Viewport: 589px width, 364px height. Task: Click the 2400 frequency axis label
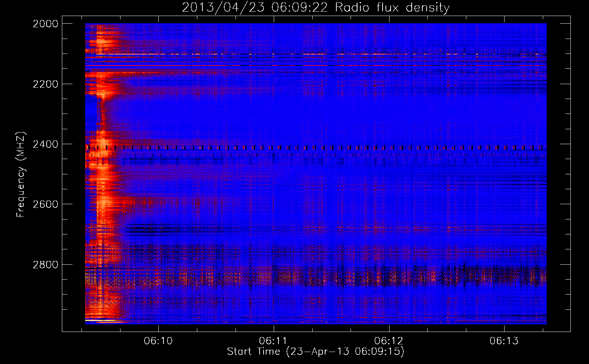[x=46, y=144]
